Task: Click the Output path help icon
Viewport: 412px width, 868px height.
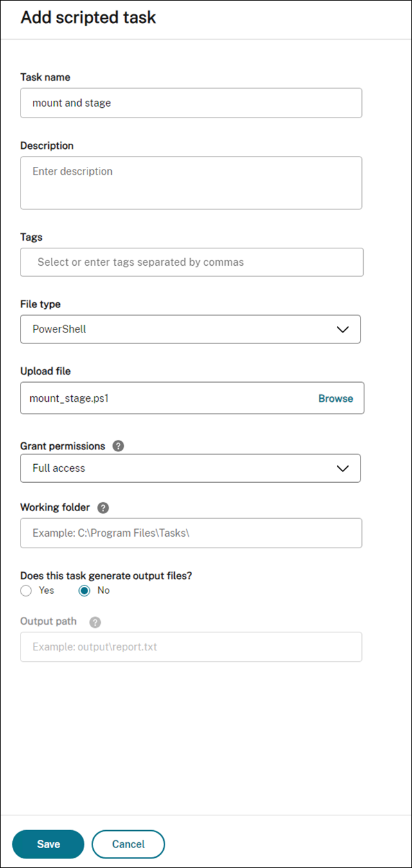Action: coord(95,622)
